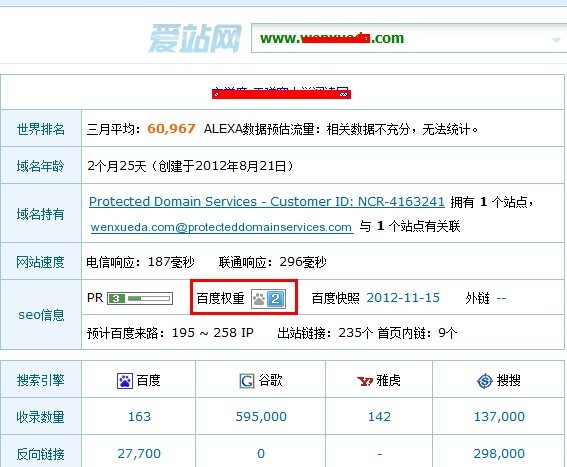Open Baidu indexed count 163
The height and width of the screenshot is (467, 567).
[139, 417]
